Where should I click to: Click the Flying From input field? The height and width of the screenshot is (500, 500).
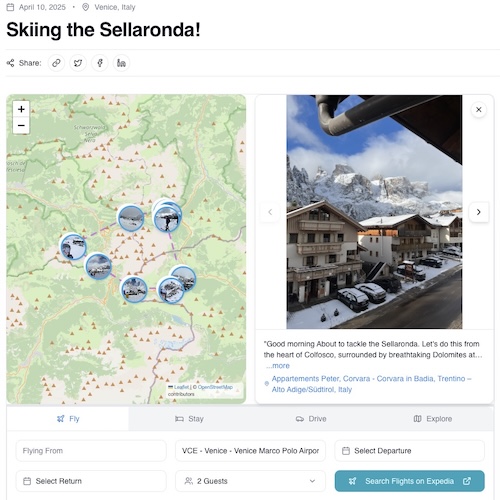point(91,451)
